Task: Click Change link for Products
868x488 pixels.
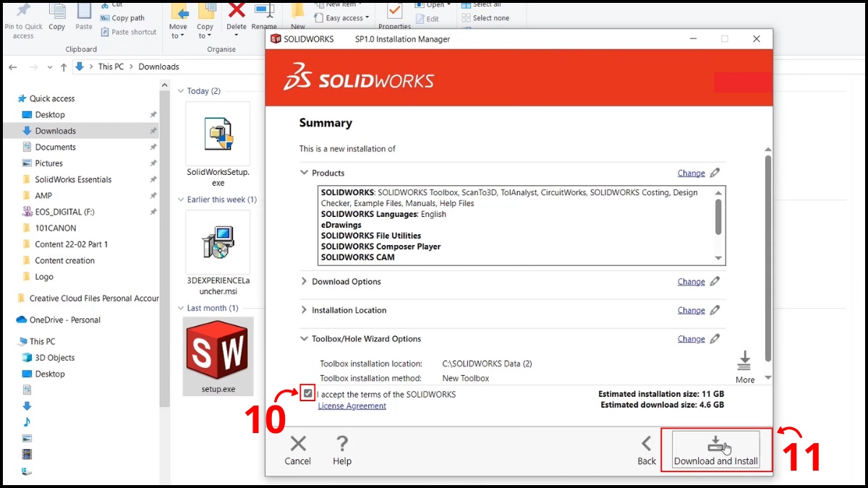Action: (691, 173)
